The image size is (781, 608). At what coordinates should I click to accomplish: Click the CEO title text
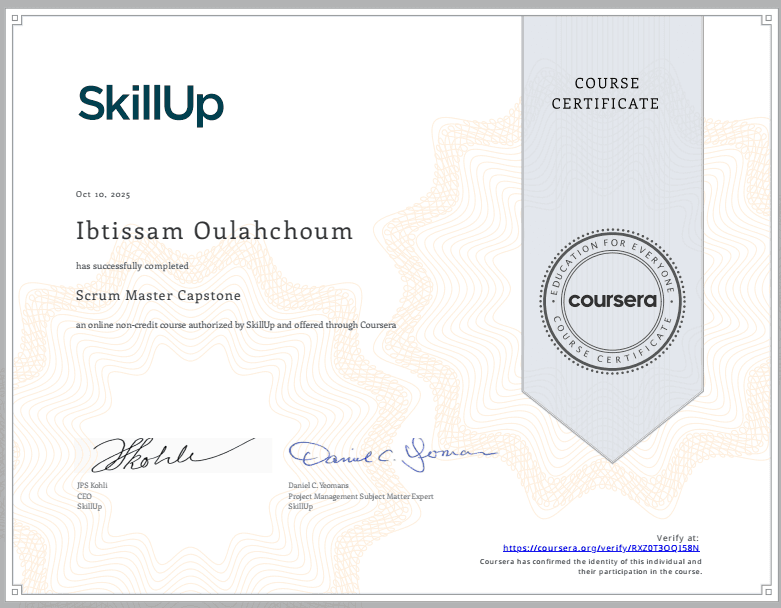84,496
